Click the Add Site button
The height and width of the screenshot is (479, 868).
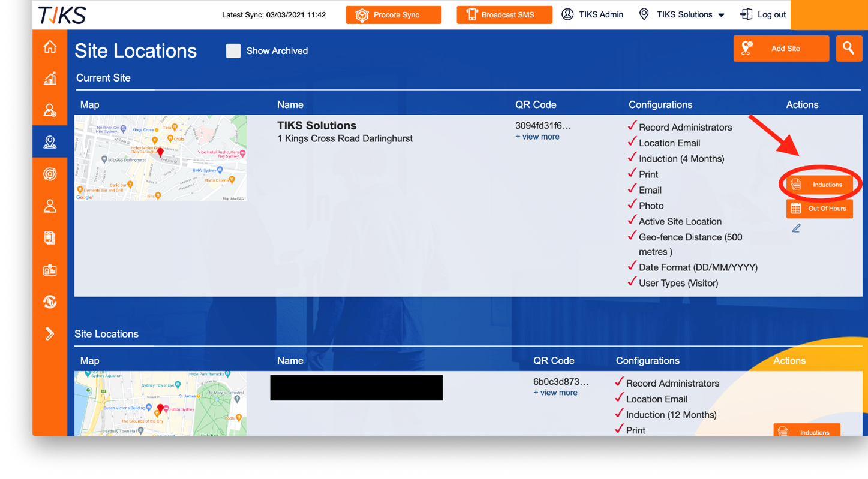(780, 48)
